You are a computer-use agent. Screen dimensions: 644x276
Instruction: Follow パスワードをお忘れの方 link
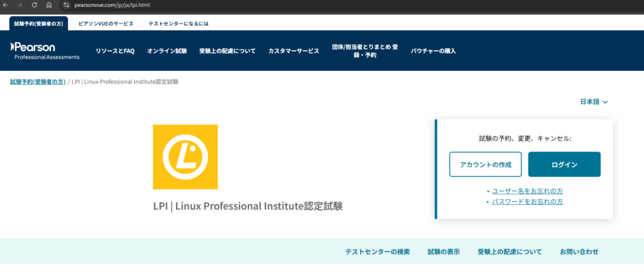click(527, 202)
